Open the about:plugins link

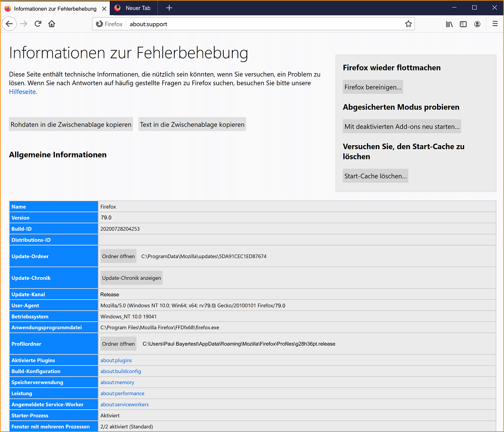coord(116,360)
